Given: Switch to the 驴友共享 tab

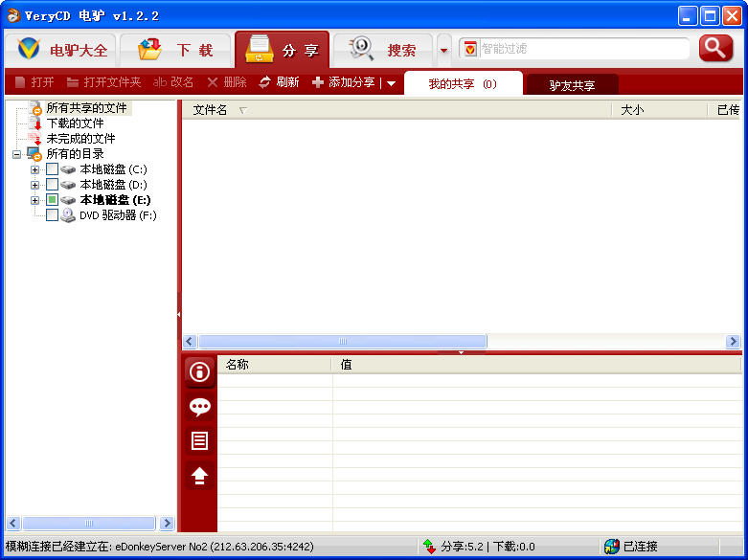Looking at the screenshot, I should 572,85.
